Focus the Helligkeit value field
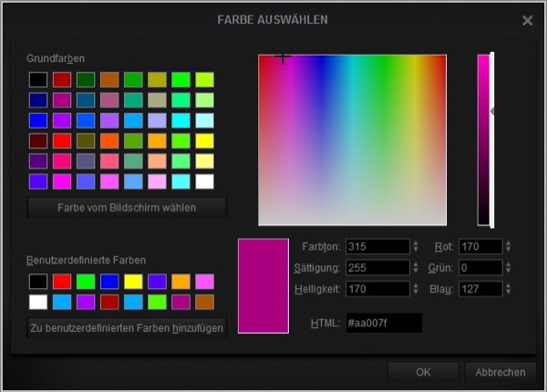This screenshot has width=547, height=392. [377, 289]
